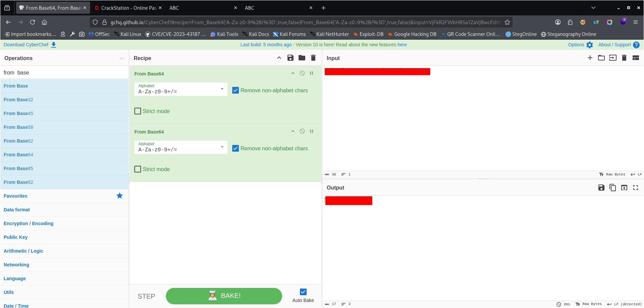Screen dimensions: 644x308
Task: Collapse the second From Base64 operation
Action: [293, 131]
